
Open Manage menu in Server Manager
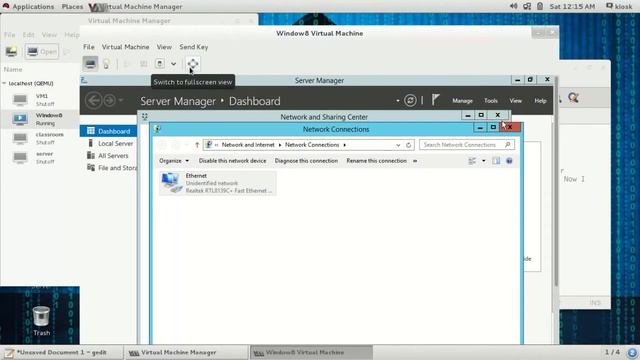462,101
